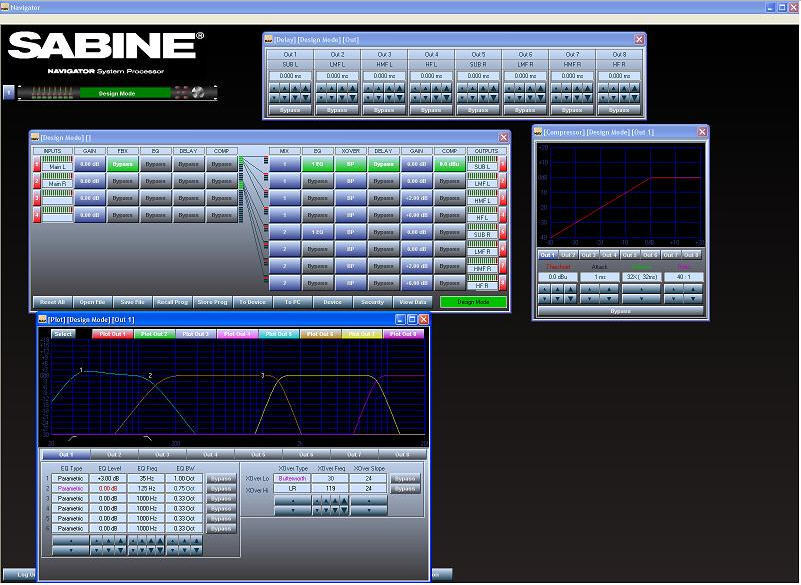
Task: Select the Out 3 tab in the Plot window
Action: 162,454
